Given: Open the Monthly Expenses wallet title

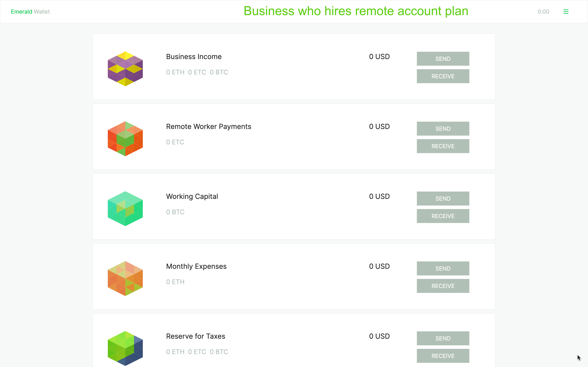Looking at the screenshot, I should point(196,266).
